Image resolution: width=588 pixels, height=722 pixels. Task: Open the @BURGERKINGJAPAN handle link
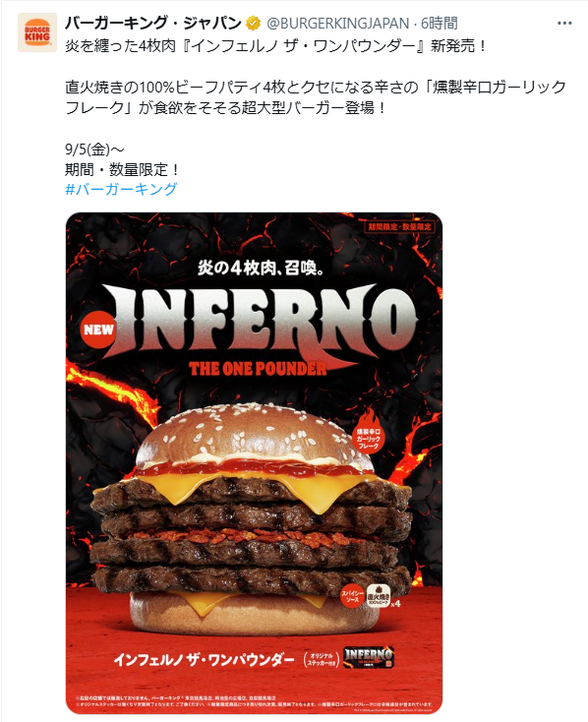[x=337, y=23]
